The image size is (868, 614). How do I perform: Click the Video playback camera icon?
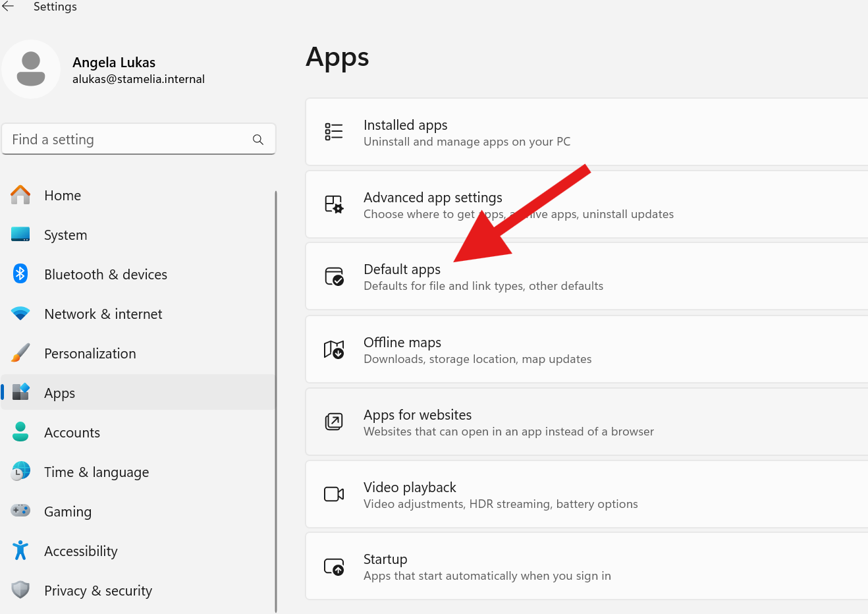click(x=334, y=494)
